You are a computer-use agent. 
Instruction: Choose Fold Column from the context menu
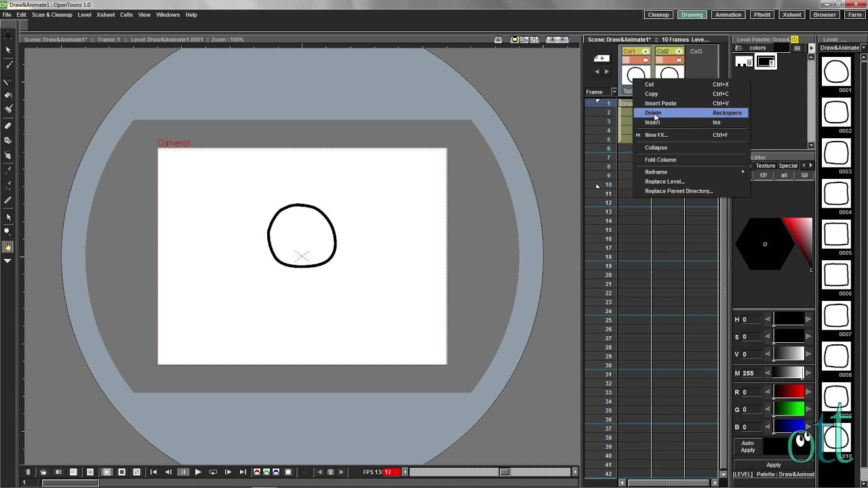click(691, 160)
